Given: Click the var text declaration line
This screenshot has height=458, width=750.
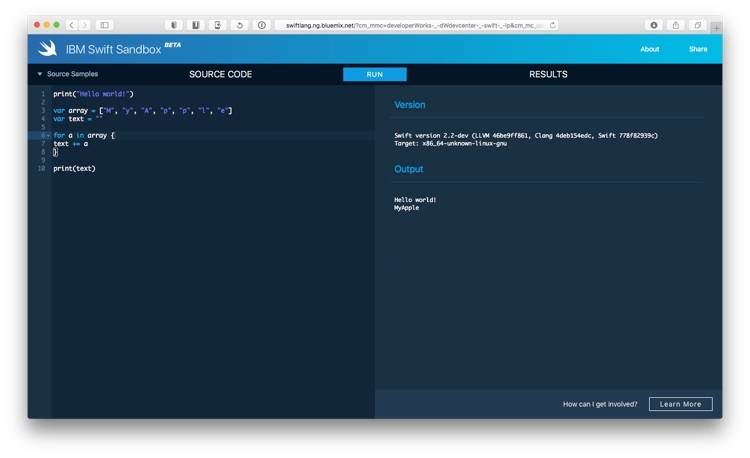Looking at the screenshot, I should pyautogui.click(x=77, y=119).
